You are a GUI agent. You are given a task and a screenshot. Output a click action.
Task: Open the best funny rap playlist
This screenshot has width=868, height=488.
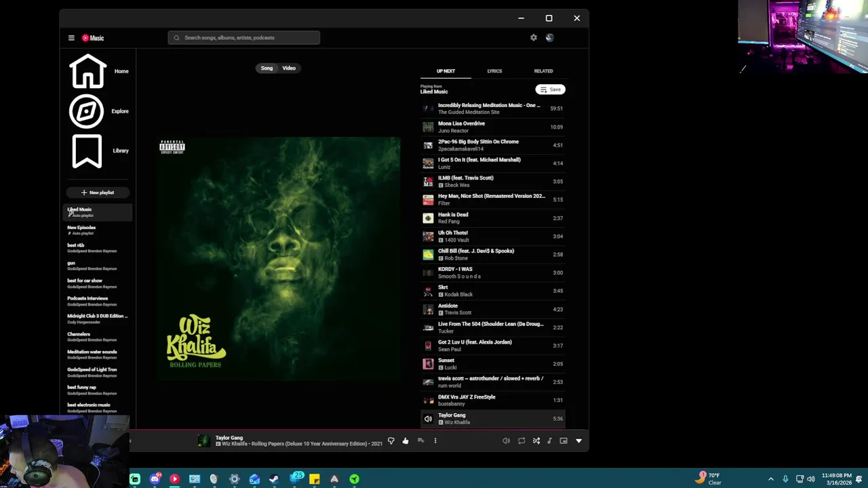click(99, 390)
